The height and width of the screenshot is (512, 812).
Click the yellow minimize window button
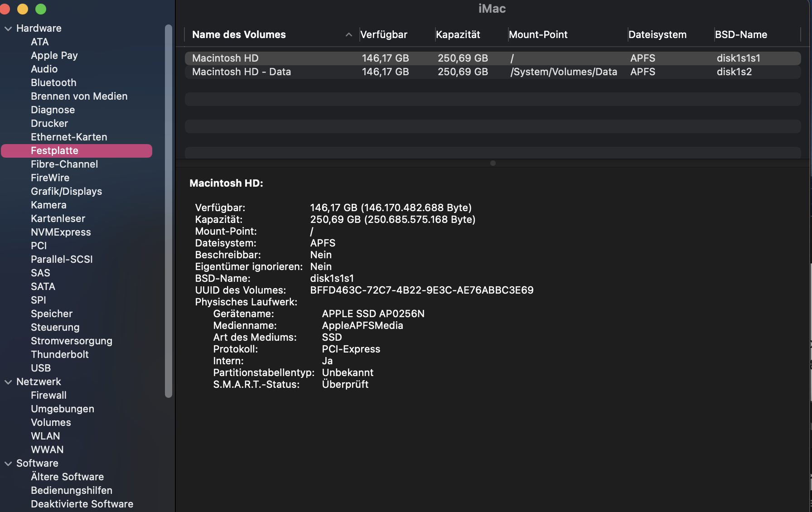click(x=23, y=9)
